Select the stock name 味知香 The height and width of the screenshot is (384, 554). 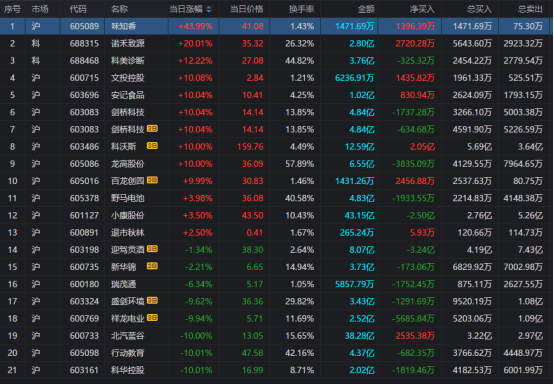(124, 26)
